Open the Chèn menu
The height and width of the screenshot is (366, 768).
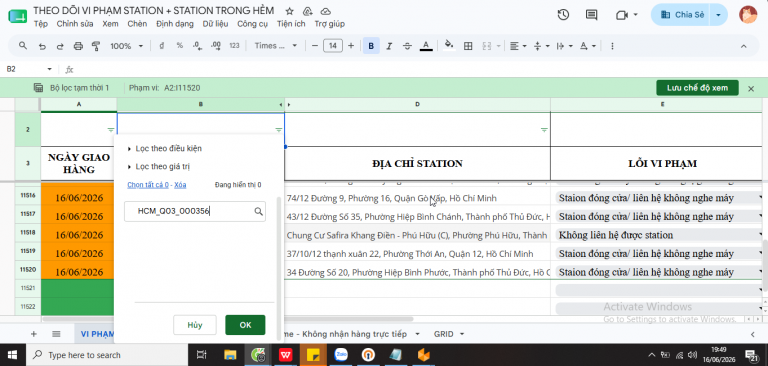tap(137, 24)
